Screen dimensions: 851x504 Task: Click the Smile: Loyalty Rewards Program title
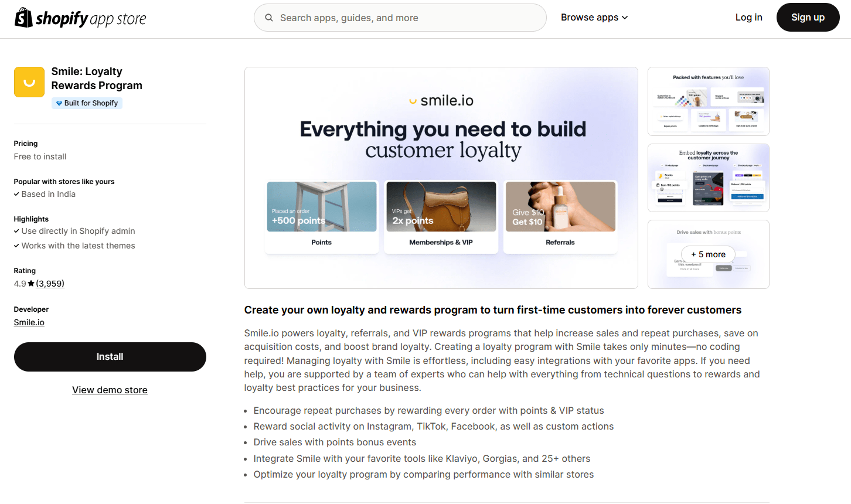(x=97, y=79)
